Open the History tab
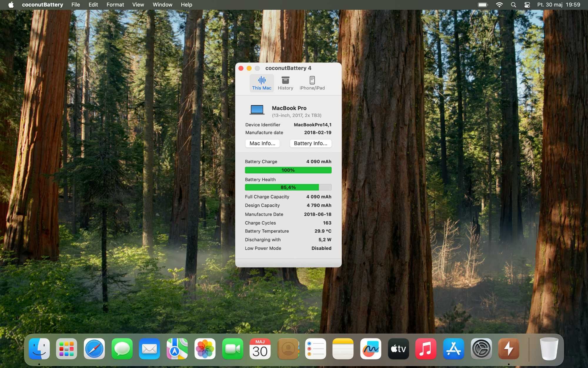 tap(285, 83)
